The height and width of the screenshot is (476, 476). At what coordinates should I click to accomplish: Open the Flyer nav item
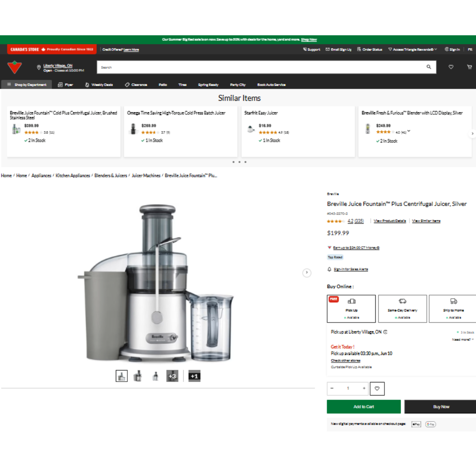click(x=65, y=85)
